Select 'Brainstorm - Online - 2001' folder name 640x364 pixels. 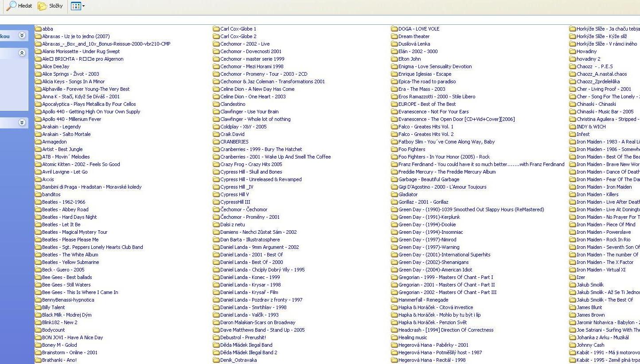point(70,352)
